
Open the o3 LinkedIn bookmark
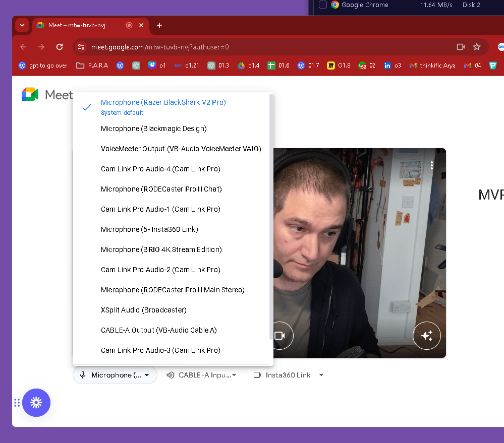392,66
